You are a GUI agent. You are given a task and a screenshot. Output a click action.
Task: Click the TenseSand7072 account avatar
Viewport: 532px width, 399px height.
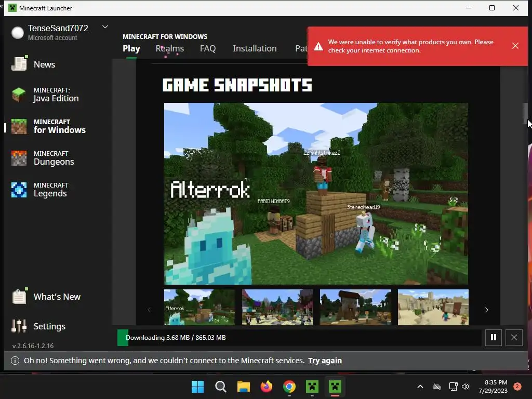pos(17,33)
